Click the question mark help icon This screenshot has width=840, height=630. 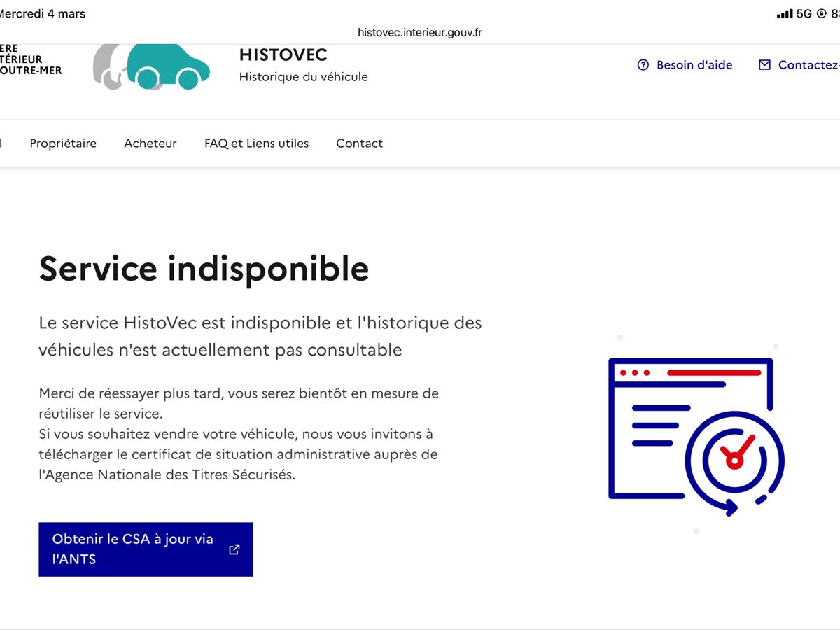tap(643, 65)
